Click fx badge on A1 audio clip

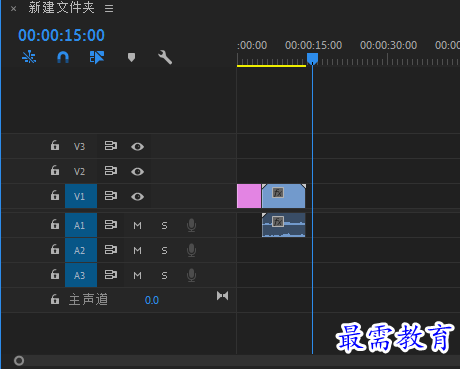(278, 221)
